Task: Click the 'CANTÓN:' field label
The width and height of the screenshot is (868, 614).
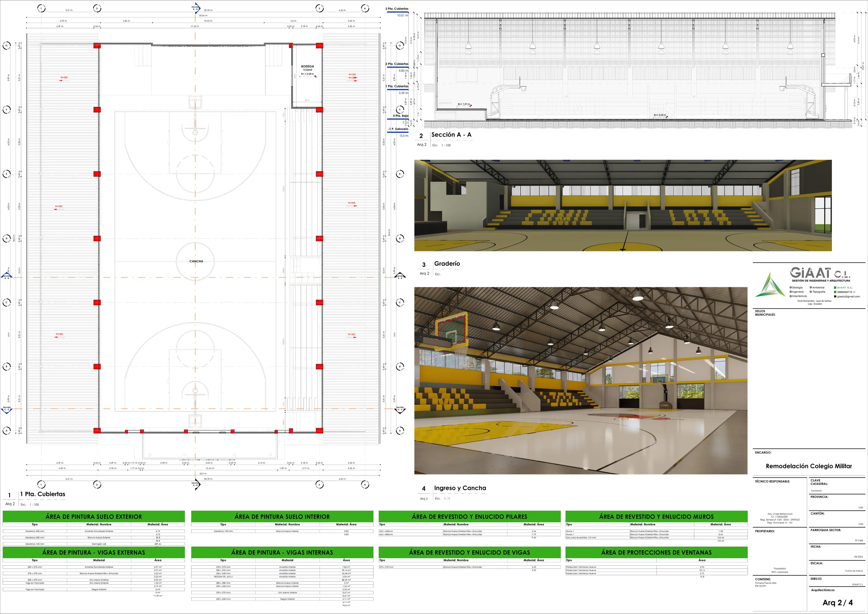Action: coord(817,514)
